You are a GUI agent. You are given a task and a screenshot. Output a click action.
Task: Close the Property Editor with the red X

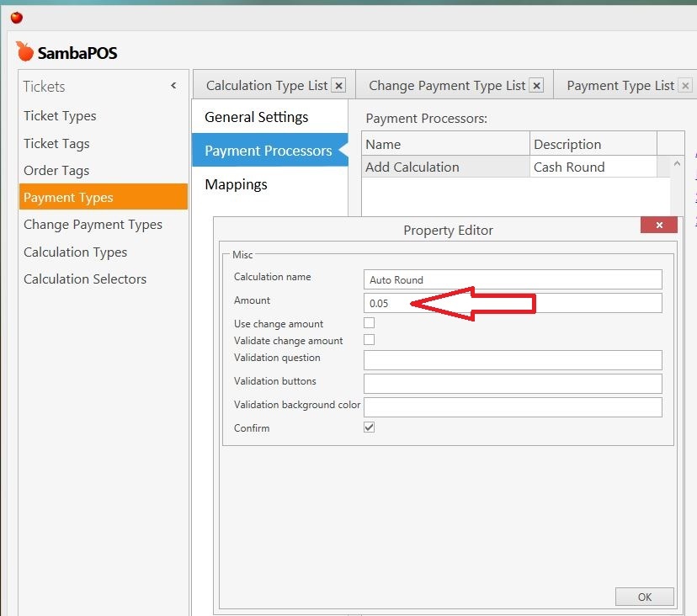pos(657,225)
